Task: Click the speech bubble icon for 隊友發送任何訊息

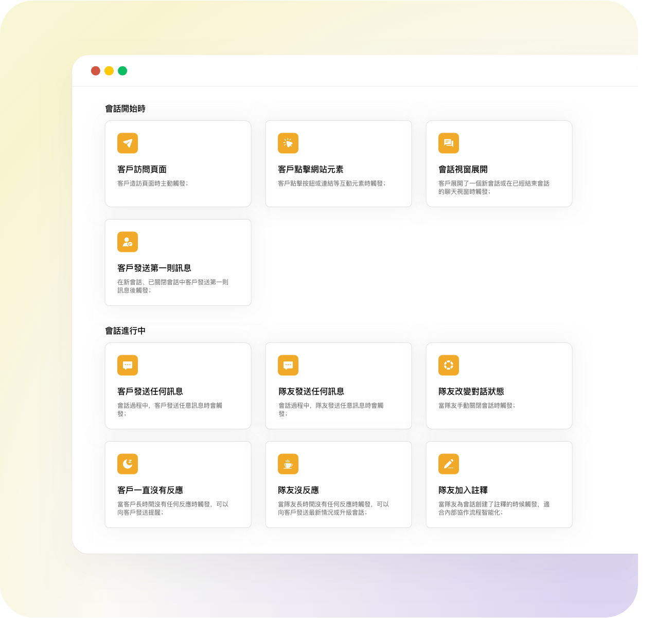Action: pyautogui.click(x=288, y=366)
